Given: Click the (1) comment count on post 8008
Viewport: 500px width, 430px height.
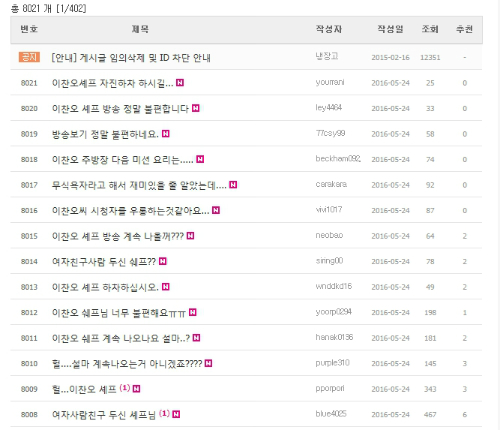Looking at the screenshot, I should (x=164, y=414).
